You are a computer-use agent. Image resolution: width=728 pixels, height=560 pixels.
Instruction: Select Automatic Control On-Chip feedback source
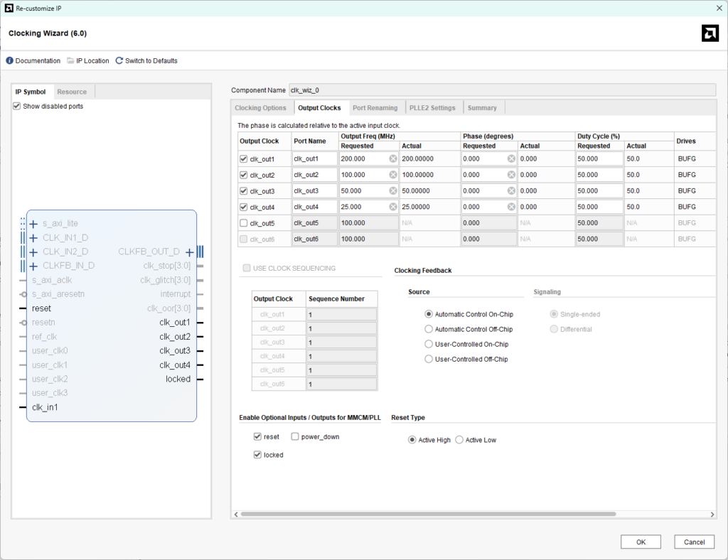[429, 314]
